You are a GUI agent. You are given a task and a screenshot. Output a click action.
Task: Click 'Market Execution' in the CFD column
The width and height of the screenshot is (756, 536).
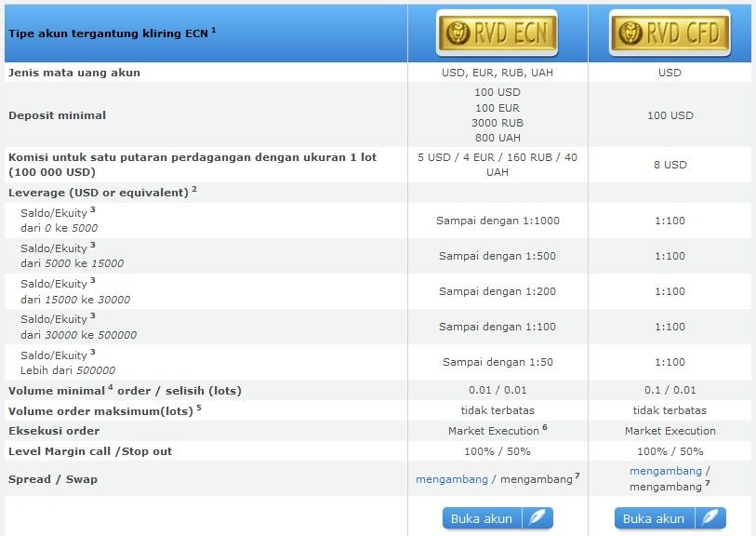(x=670, y=431)
